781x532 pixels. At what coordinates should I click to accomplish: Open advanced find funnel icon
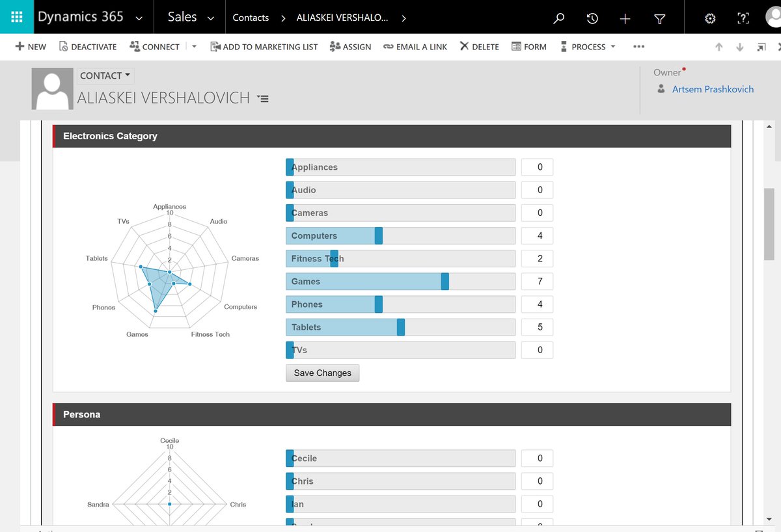coord(659,18)
